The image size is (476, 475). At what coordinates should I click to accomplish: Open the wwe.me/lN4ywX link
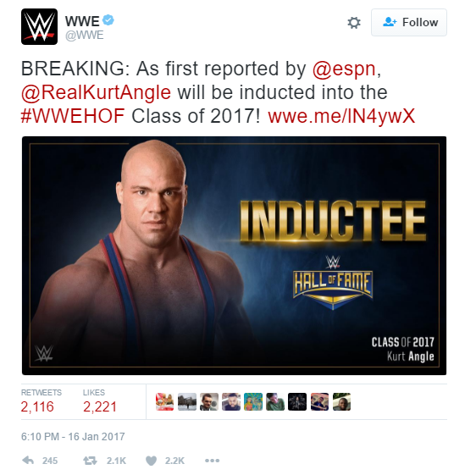click(341, 116)
